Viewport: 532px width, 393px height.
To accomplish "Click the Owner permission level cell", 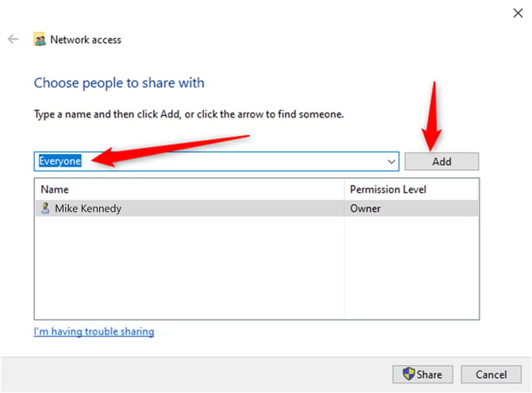I will pos(366,208).
